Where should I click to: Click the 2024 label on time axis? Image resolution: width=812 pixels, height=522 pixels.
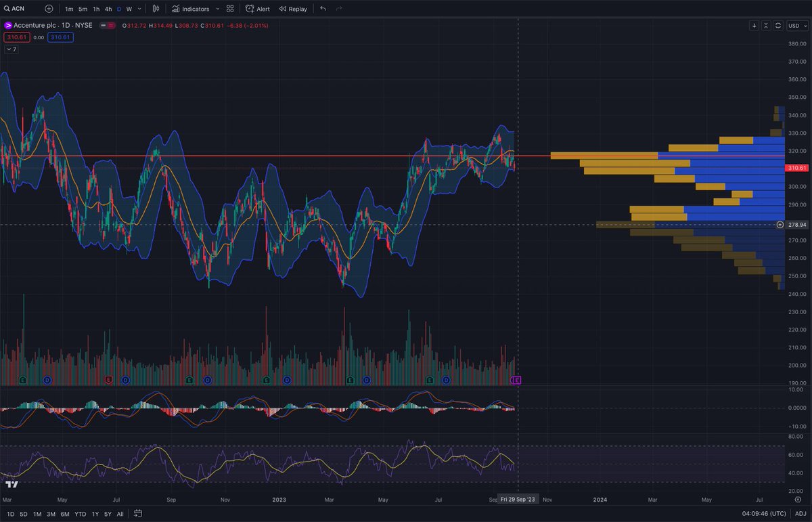point(600,499)
